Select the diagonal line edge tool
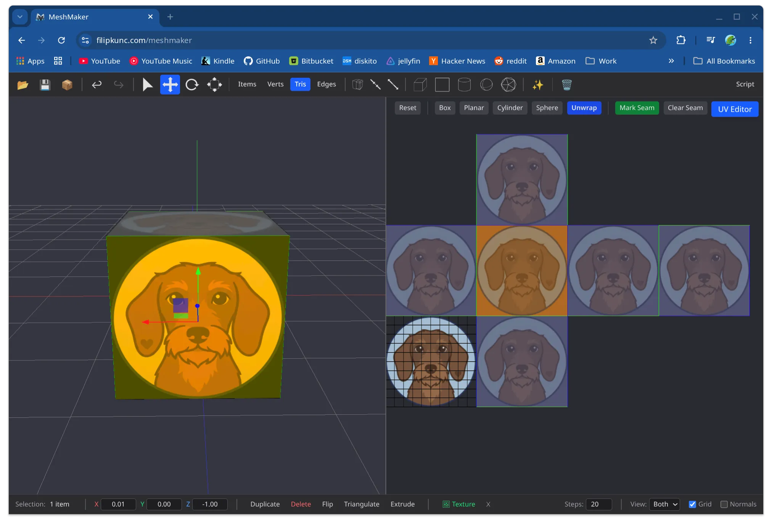 pyautogui.click(x=393, y=85)
